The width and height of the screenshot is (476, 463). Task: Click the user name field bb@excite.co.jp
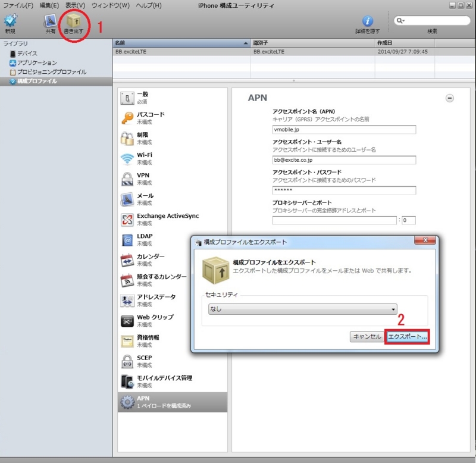coord(344,160)
